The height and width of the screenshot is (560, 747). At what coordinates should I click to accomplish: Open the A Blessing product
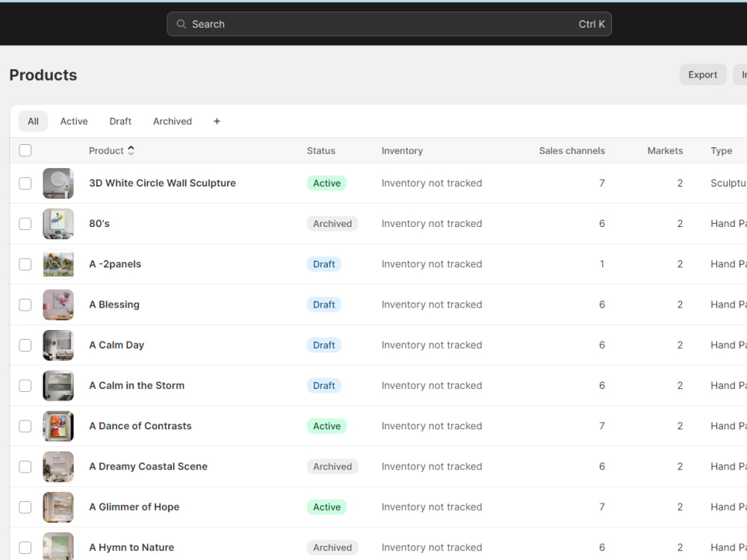(114, 305)
